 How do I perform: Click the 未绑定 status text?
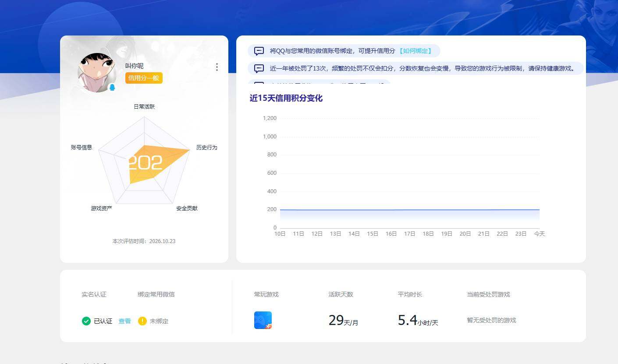coord(159,321)
